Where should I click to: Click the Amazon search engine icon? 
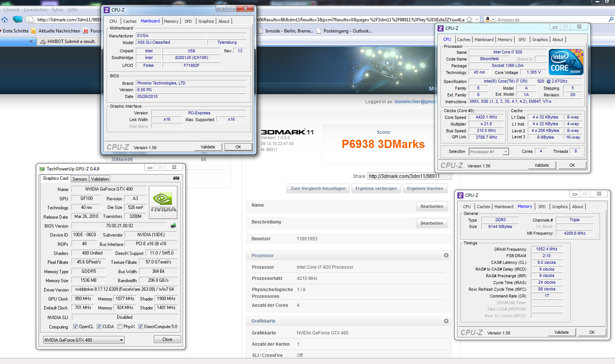click(487, 19)
